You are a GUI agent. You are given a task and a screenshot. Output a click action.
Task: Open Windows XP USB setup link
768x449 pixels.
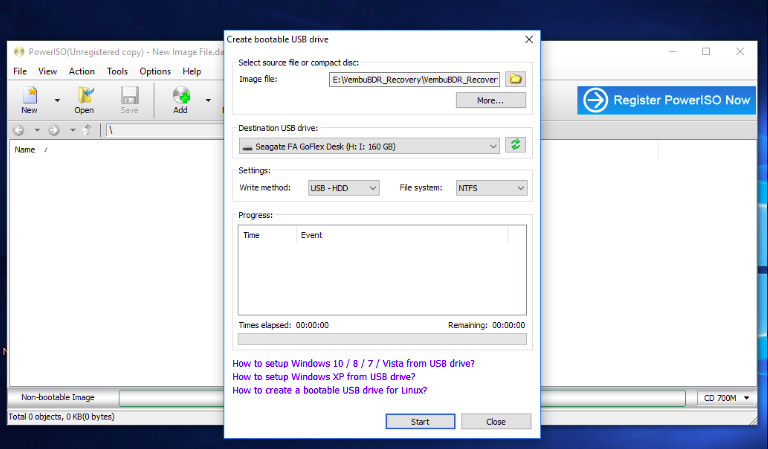[x=324, y=377]
